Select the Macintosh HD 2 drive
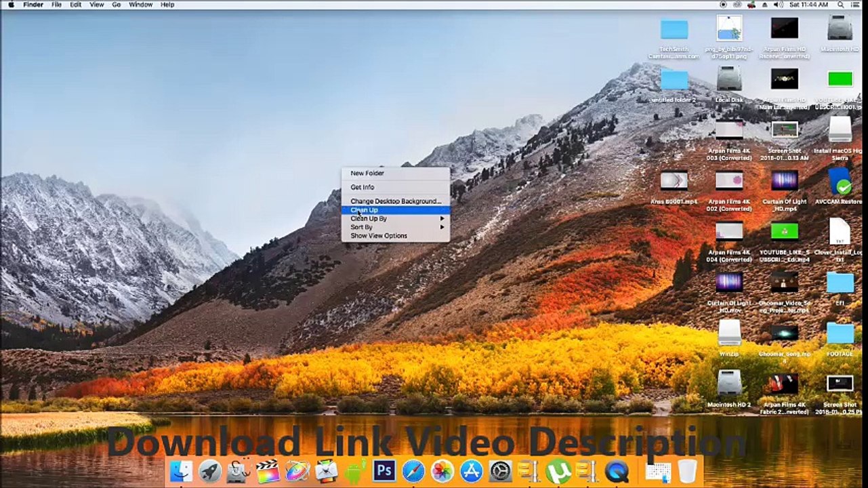 (729, 383)
